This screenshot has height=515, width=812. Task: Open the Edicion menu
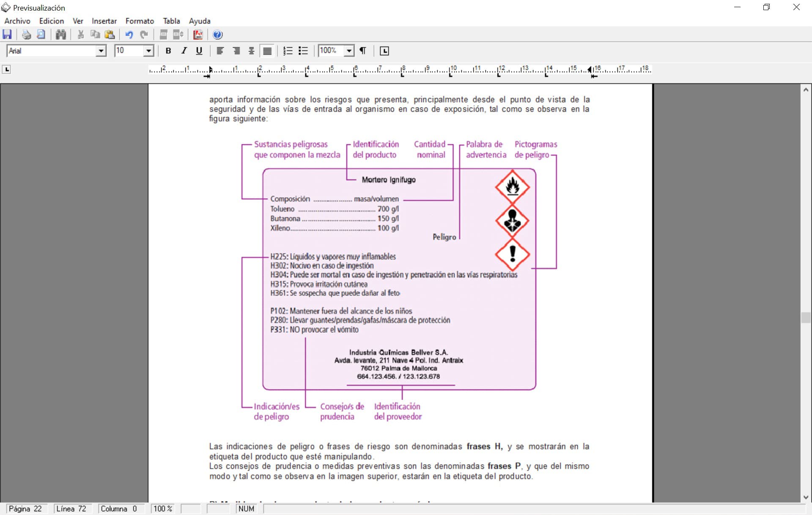tap(52, 21)
